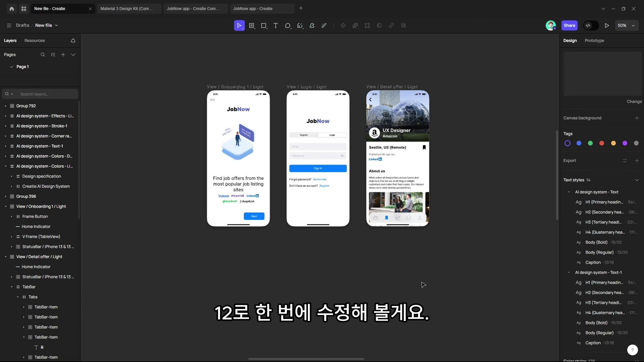Add a new page with plus icon
The height and width of the screenshot is (362, 644).
click(63, 55)
